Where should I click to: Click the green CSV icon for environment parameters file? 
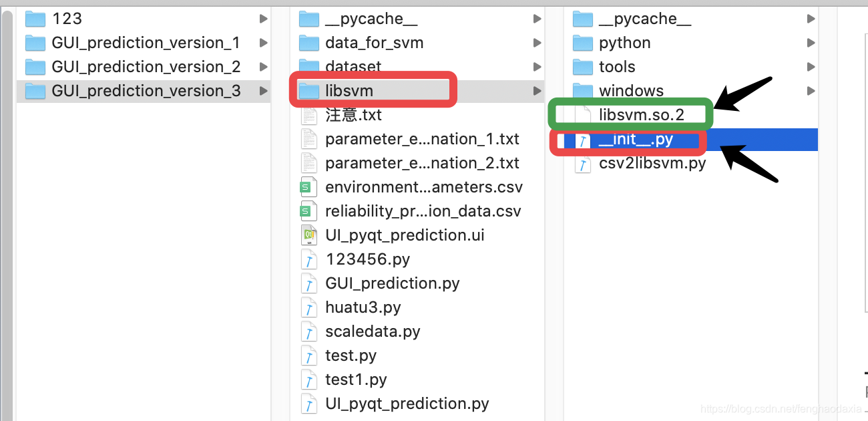pyautogui.click(x=309, y=186)
